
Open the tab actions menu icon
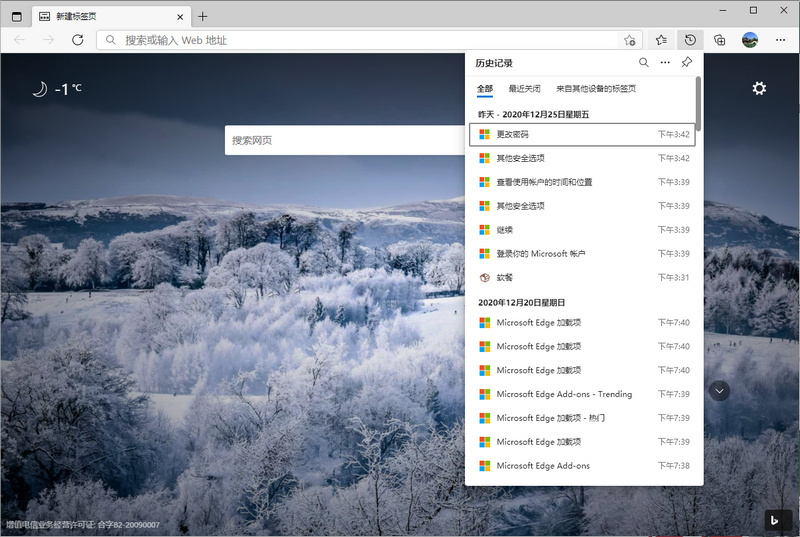tap(16, 17)
